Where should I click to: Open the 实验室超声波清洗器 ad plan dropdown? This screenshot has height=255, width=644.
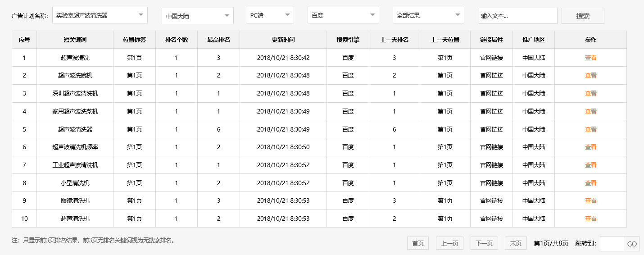pos(100,15)
